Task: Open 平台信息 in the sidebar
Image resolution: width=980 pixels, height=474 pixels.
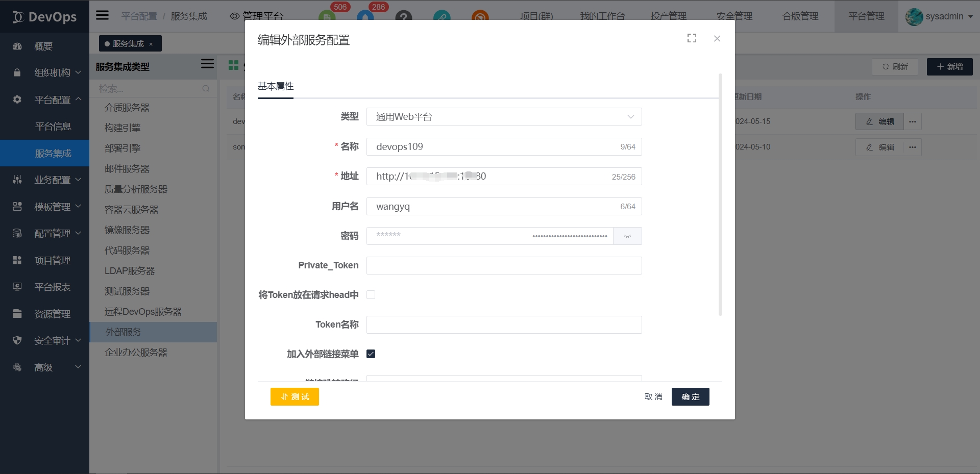Action: click(x=53, y=127)
